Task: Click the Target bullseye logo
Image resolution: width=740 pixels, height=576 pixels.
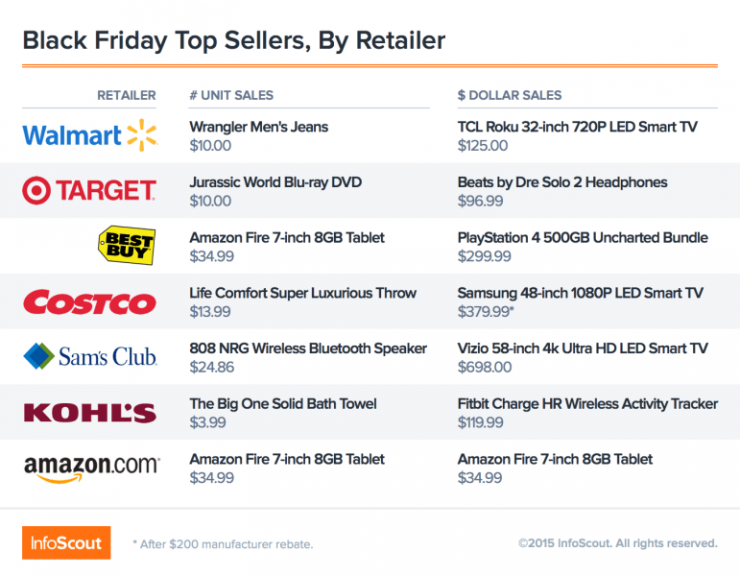Action: pos(89,191)
